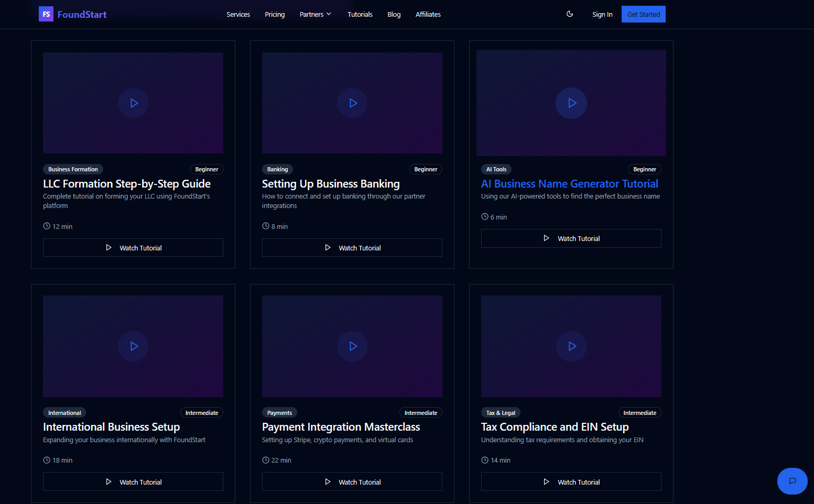Open Setting Up Business Banking title
The height and width of the screenshot is (504, 814).
331,184
